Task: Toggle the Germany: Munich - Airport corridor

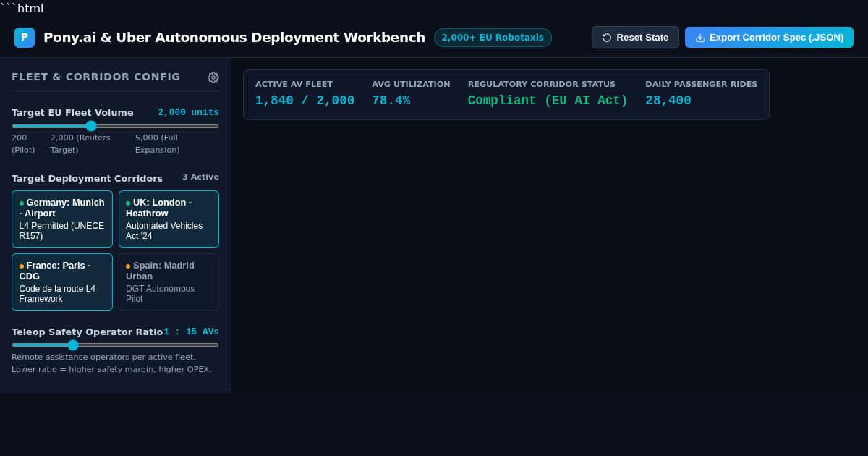Action: click(62, 219)
